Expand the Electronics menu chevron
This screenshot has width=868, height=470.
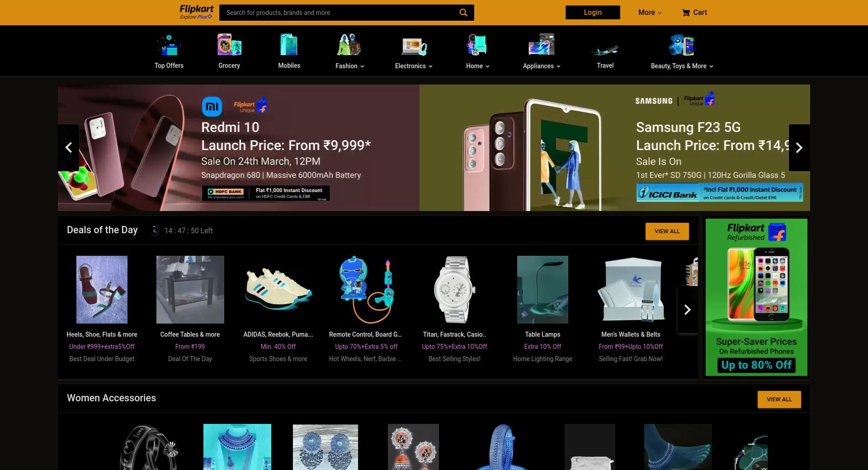430,66
